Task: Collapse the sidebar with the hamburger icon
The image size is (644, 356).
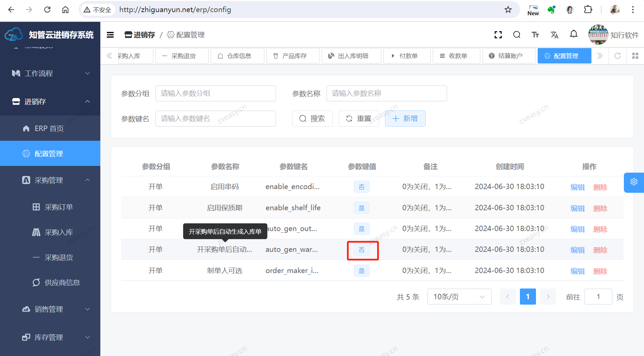Action: (110, 35)
